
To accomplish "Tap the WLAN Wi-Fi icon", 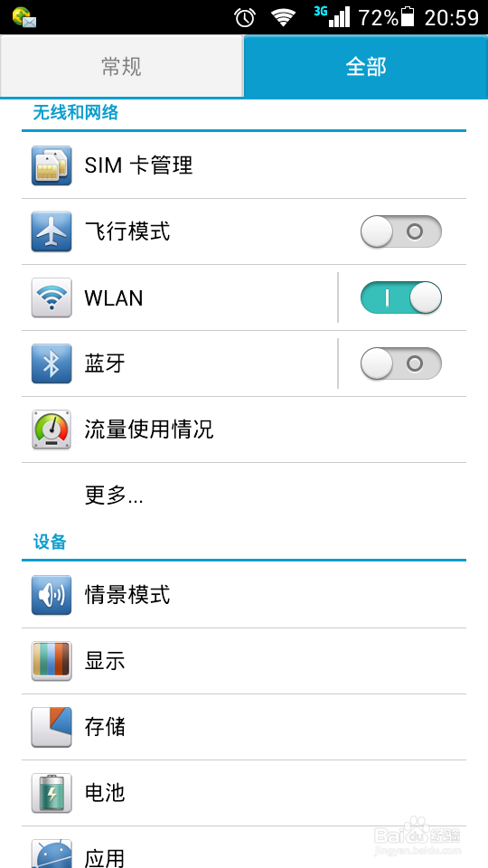I will pos(52,297).
